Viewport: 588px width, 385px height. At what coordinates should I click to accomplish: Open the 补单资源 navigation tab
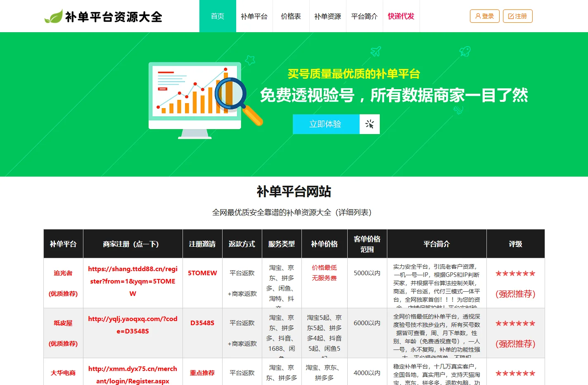[328, 16]
